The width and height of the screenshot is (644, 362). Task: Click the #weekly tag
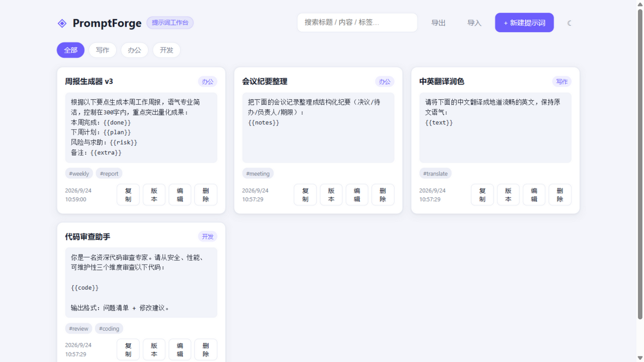79,173
